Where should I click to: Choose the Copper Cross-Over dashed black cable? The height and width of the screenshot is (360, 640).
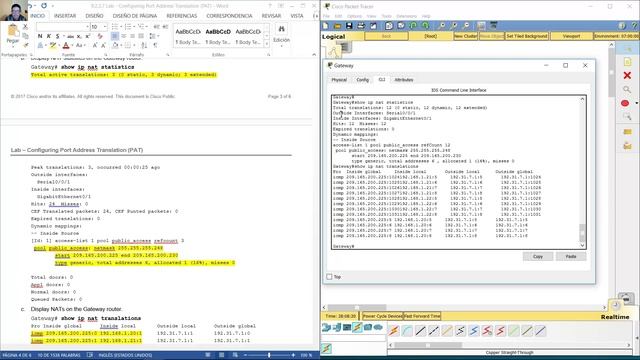[434, 330]
